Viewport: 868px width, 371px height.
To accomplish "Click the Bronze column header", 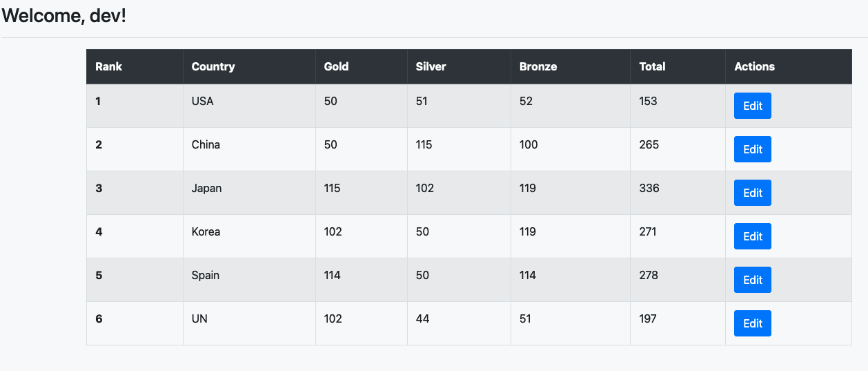I will click(x=538, y=66).
